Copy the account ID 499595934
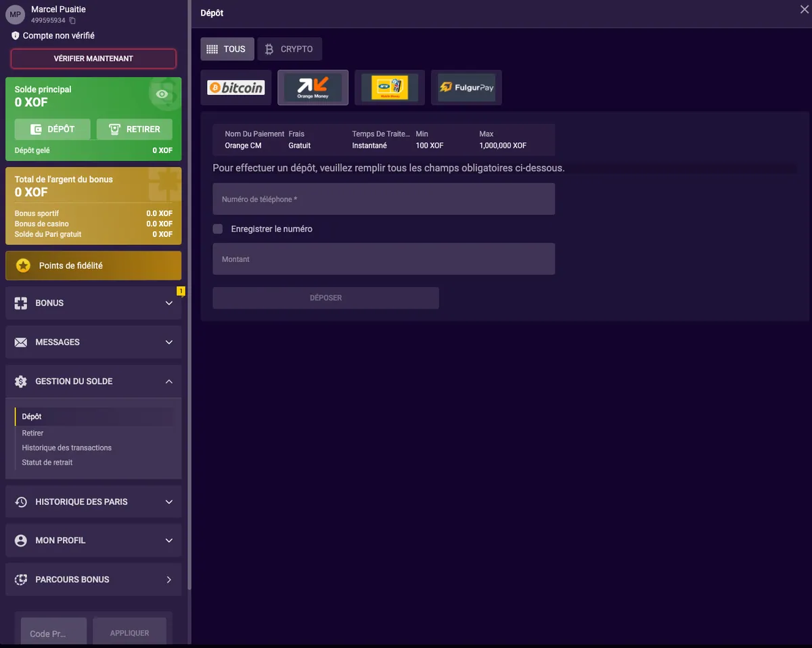812x648 pixels. (72, 21)
